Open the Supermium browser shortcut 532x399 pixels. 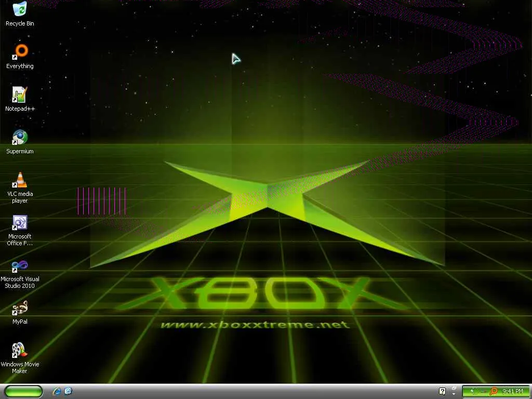pos(20,142)
